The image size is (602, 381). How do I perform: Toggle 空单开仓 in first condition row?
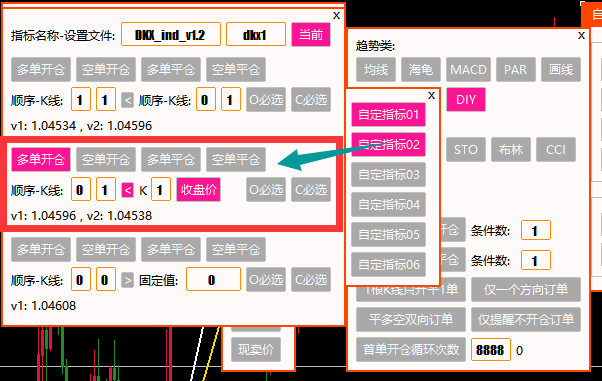[x=106, y=70]
